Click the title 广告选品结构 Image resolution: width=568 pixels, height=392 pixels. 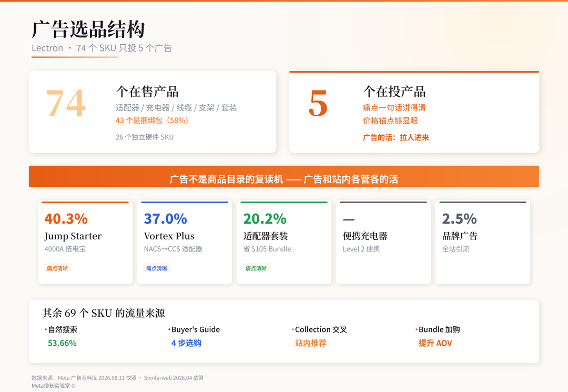point(88,29)
